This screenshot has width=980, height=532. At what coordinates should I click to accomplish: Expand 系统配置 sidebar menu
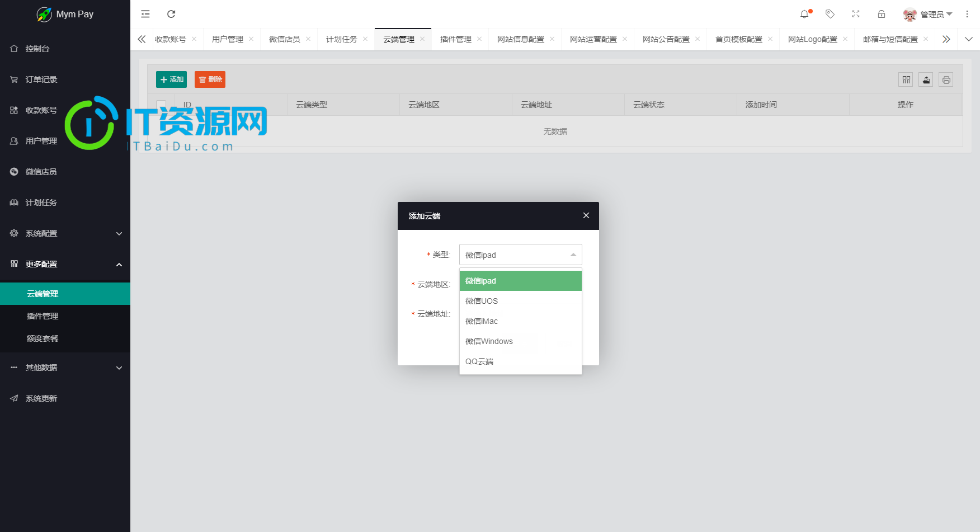coord(65,233)
